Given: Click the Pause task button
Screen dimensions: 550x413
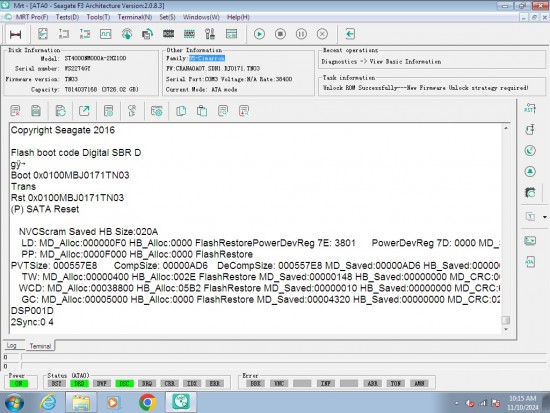Looking at the screenshot, I should tap(301, 34).
